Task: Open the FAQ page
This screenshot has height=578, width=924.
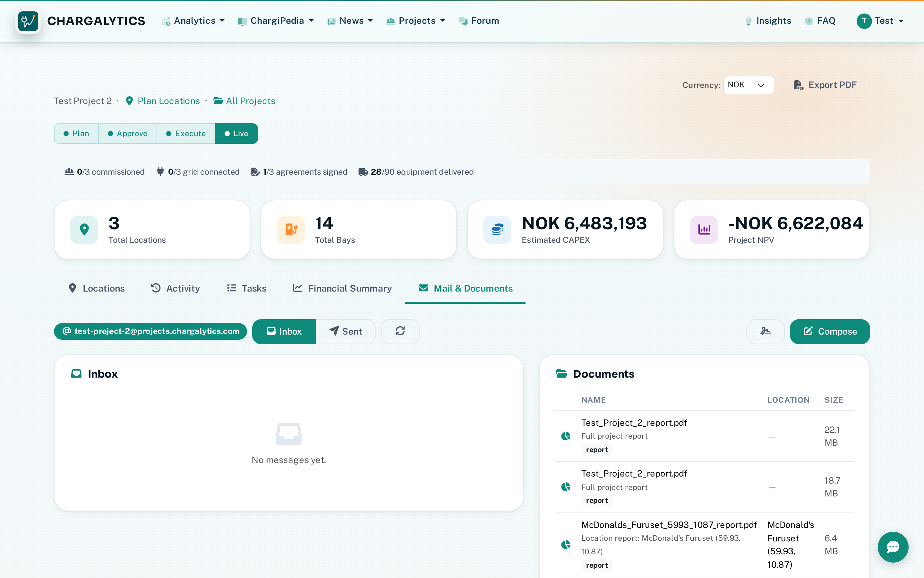Action: (820, 21)
